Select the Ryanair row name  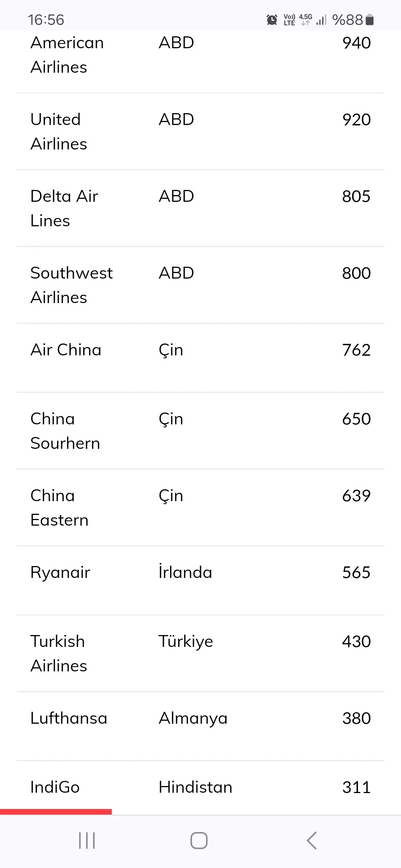pos(60,572)
